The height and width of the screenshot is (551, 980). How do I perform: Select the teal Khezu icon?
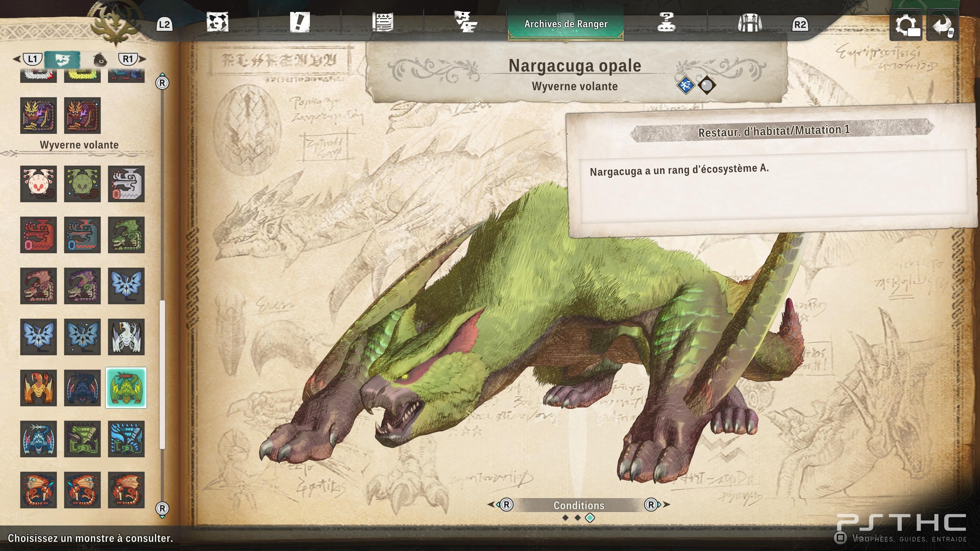pos(82,235)
